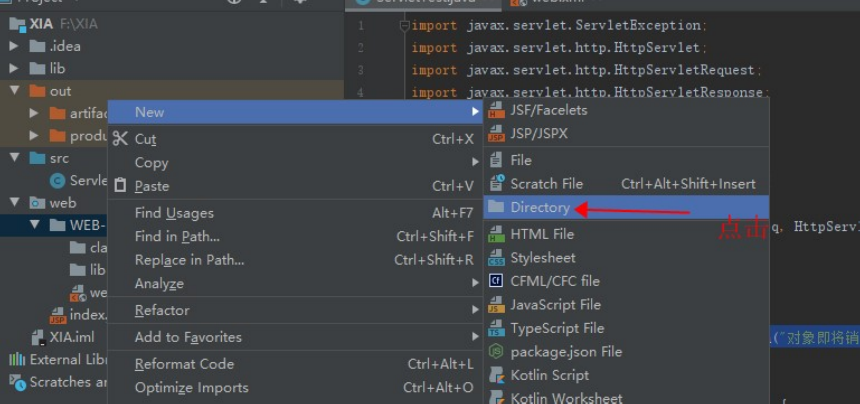Screen dimensions: 860x404
Task: Collapse the WEB-INF folder node
Action: click(x=35, y=225)
